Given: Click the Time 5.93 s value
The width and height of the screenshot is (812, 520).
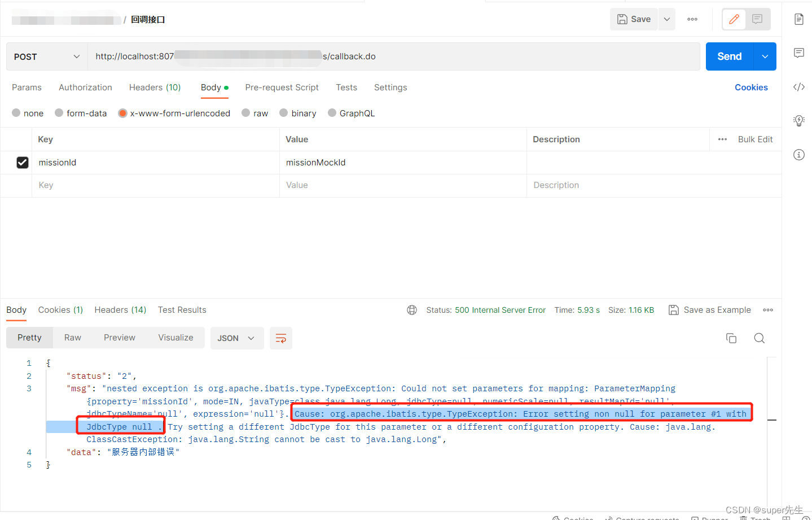Looking at the screenshot, I should (589, 310).
